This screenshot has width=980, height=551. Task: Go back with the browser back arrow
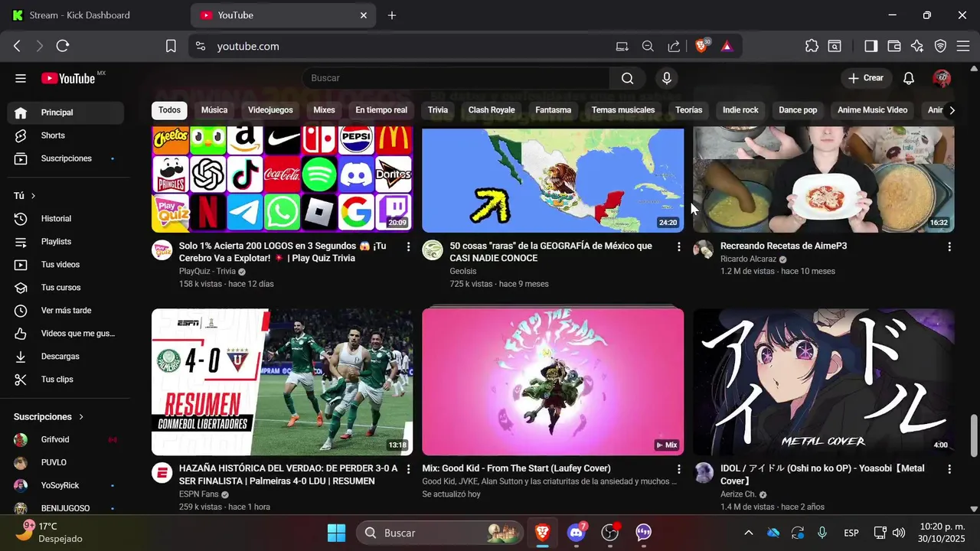17,46
